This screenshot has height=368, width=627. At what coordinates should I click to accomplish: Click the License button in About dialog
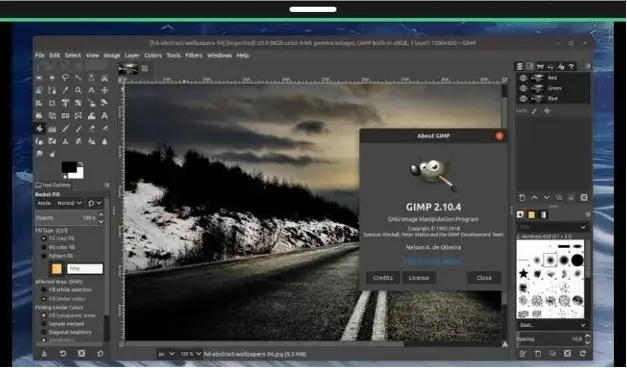[x=419, y=278]
